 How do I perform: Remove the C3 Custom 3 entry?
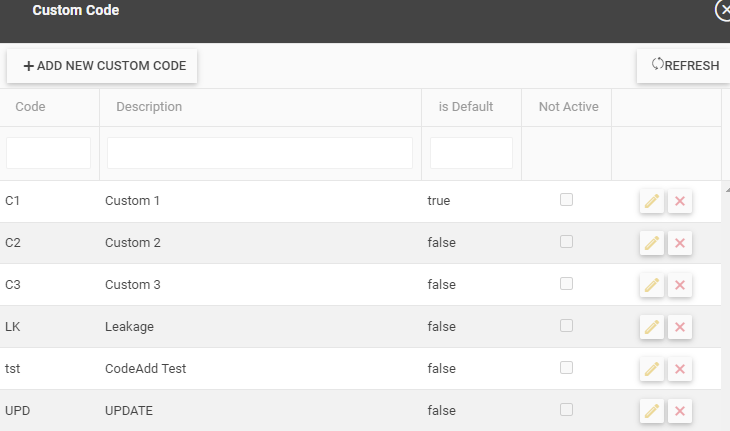[680, 285]
